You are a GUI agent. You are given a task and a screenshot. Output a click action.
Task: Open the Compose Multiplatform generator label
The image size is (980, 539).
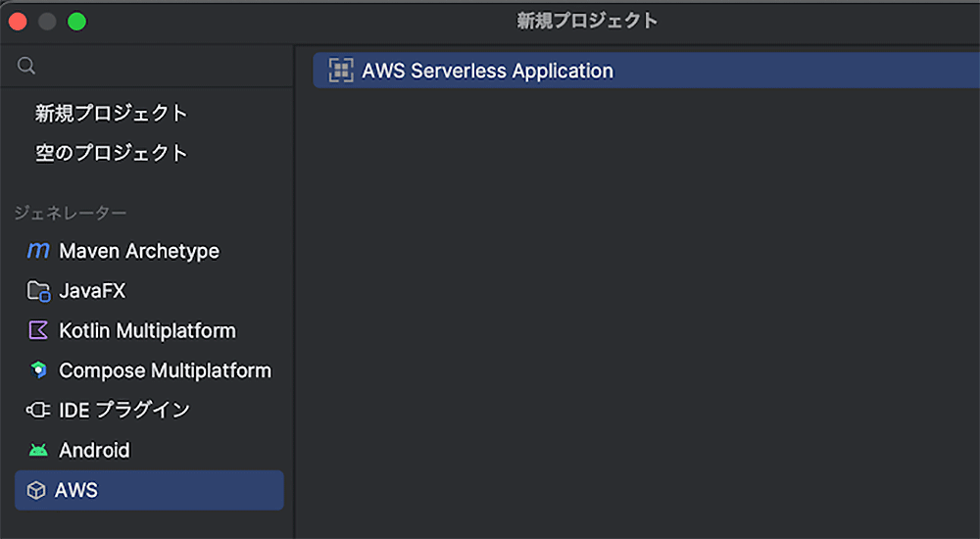click(x=165, y=370)
